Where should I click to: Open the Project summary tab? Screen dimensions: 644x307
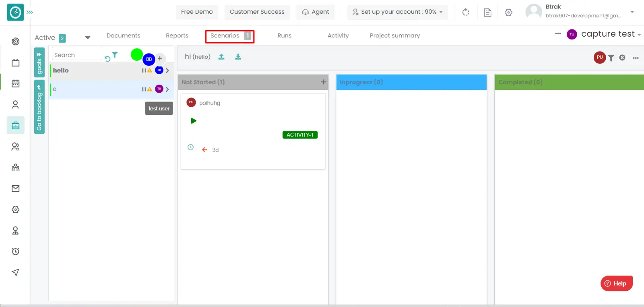394,36
